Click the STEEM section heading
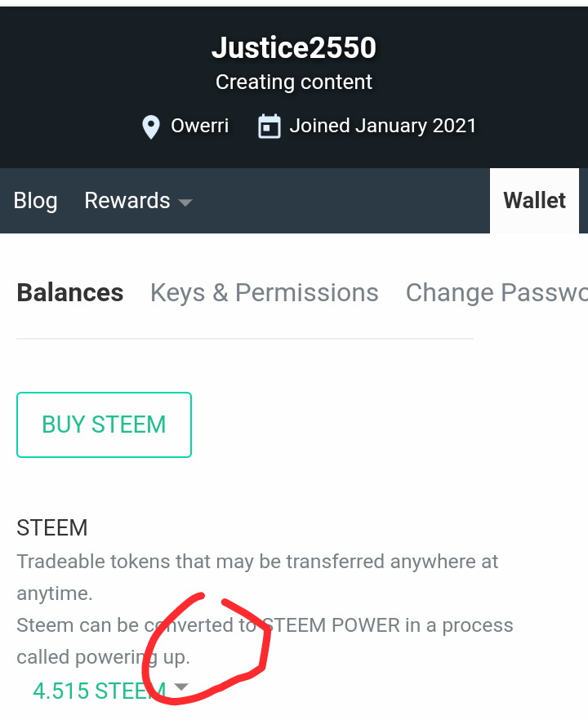 coord(52,527)
